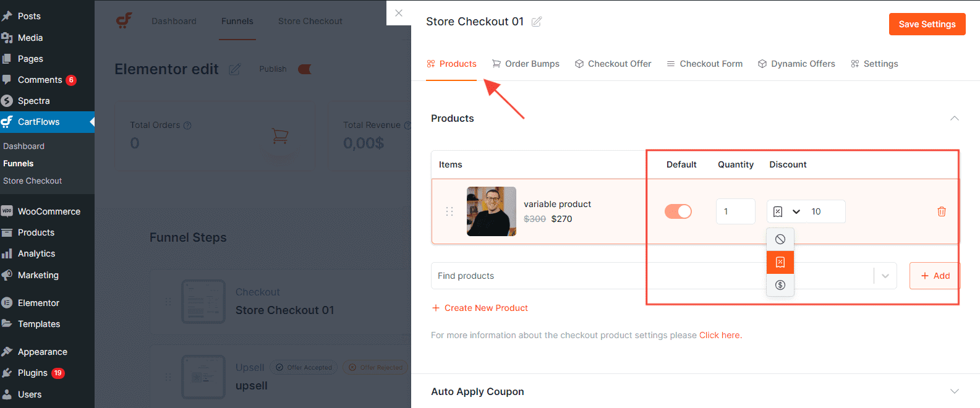Switch to the Order Bumps tab
The width and height of the screenshot is (980, 408).
click(526, 63)
